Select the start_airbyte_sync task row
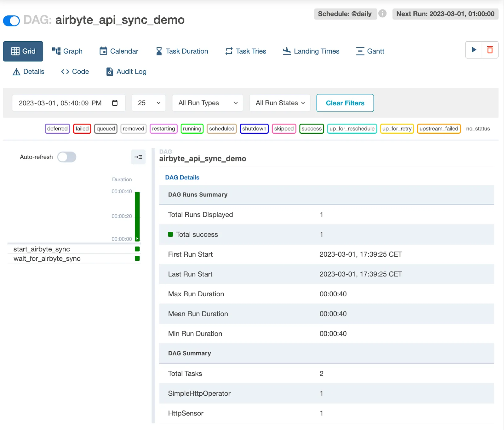The height and width of the screenshot is (430, 504). coord(74,249)
